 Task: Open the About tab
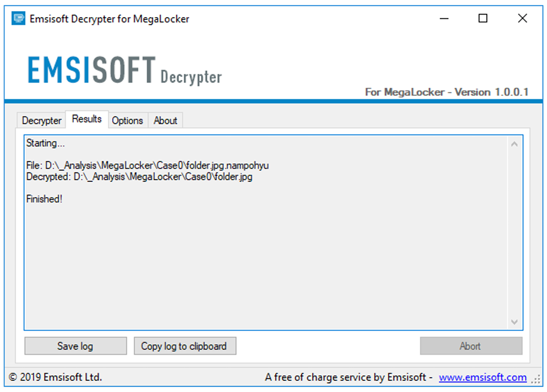tap(166, 121)
